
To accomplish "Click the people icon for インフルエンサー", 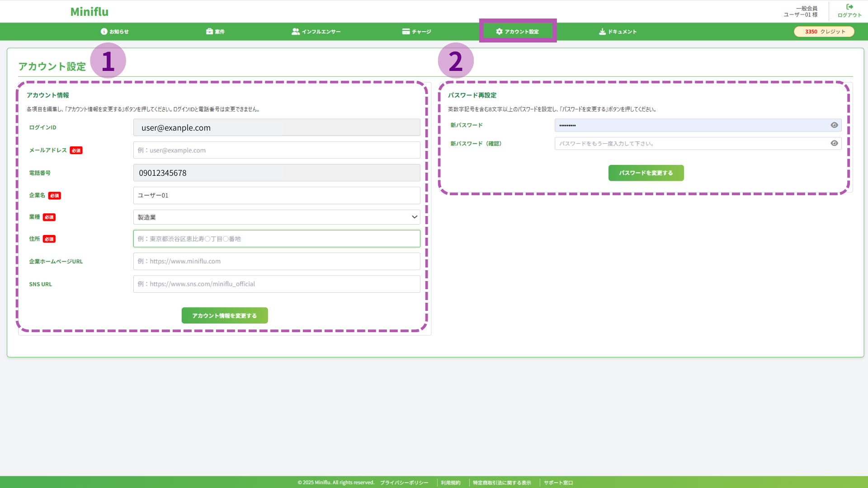I will [x=296, y=32].
